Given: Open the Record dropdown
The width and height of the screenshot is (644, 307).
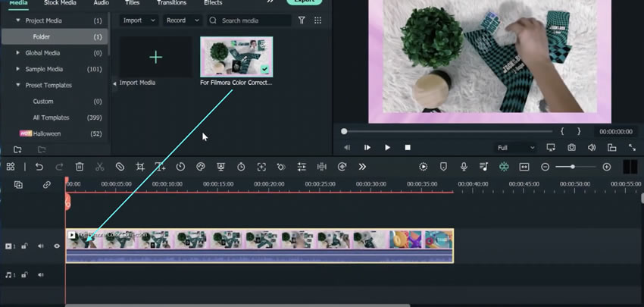Looking at the screenshot, I should (x=183, y=20).
